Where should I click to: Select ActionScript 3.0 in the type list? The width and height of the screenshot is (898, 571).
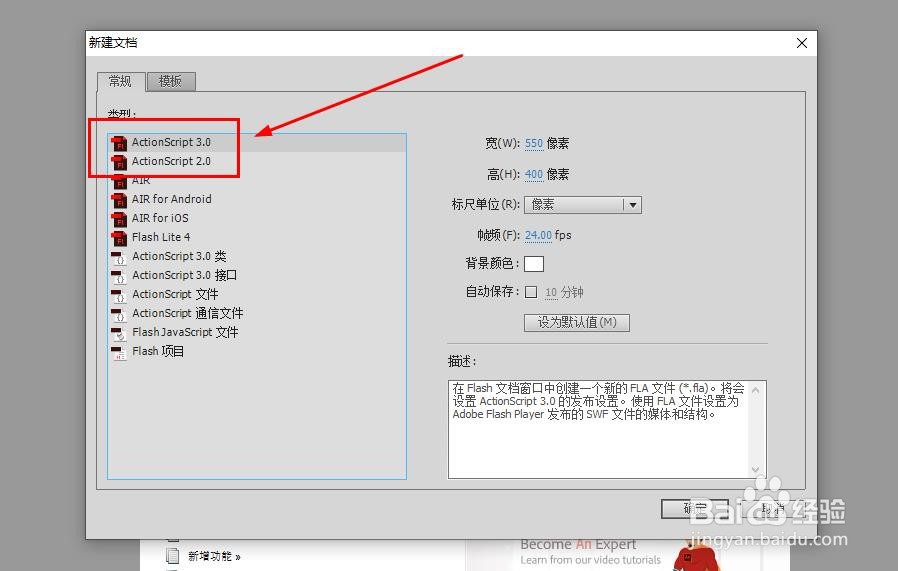coord(257,142)
